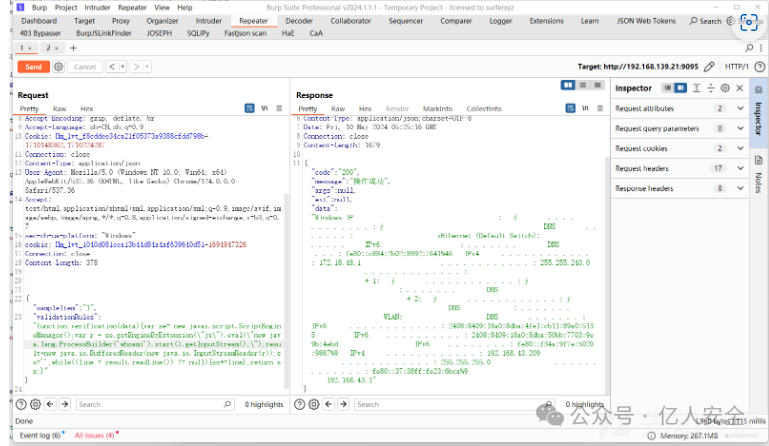769x446 pixels.
Task: Open the SQLiPy extension tab
Action: [x=198, y=33]
